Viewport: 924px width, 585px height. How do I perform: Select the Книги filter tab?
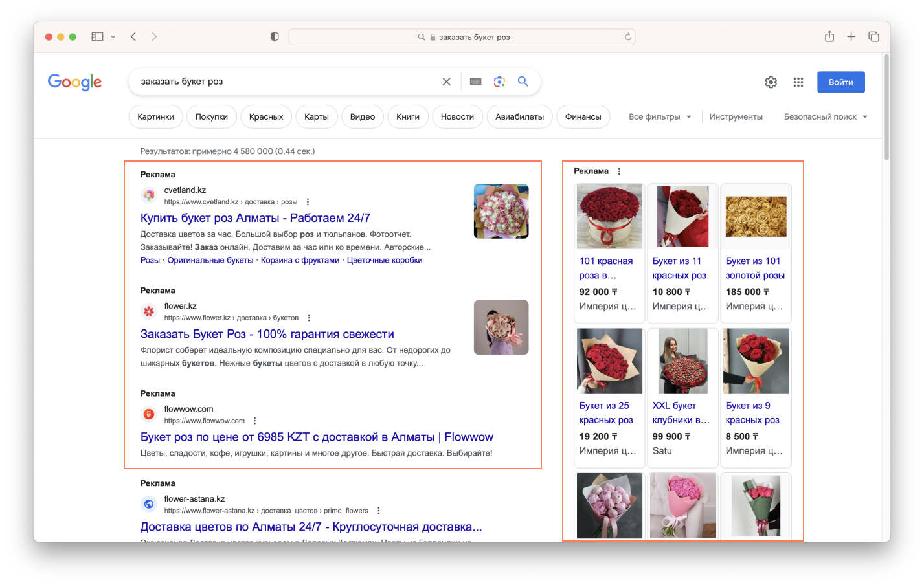[408, 116]
